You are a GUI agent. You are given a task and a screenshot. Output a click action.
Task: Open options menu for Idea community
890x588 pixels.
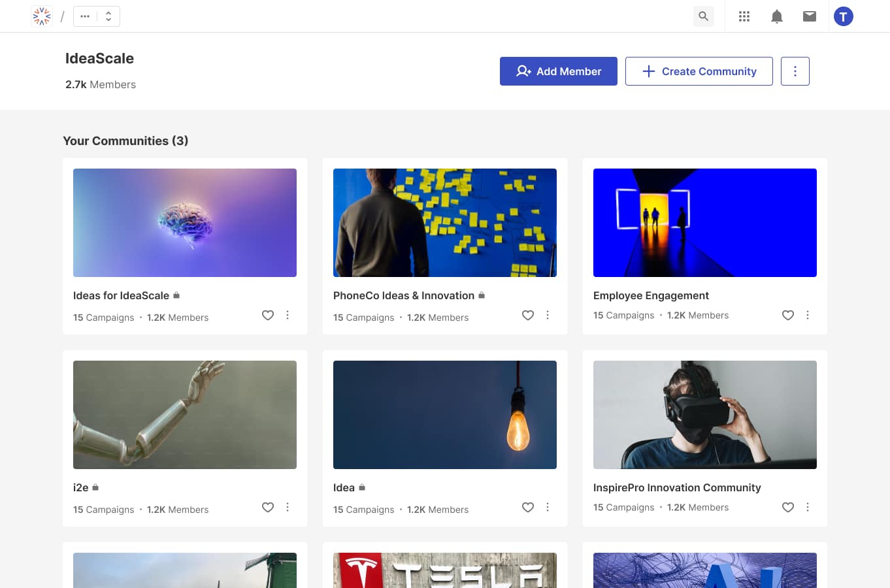[x=548, y=507]
